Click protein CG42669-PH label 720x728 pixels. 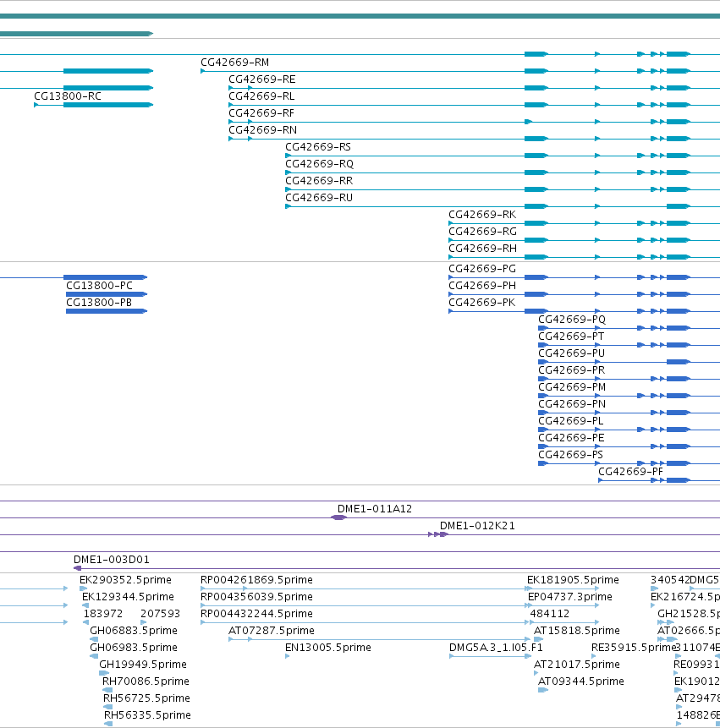click(x=482, y=286)
